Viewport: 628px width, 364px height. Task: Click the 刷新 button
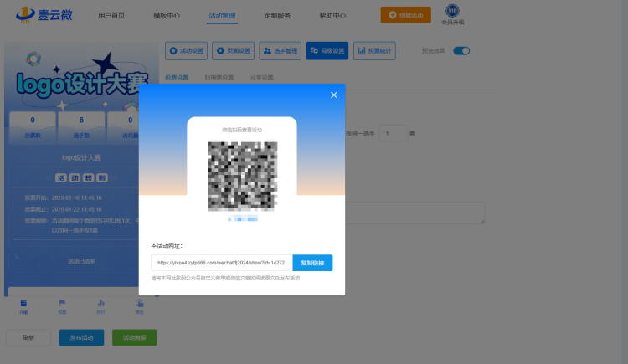coord(28,337)
